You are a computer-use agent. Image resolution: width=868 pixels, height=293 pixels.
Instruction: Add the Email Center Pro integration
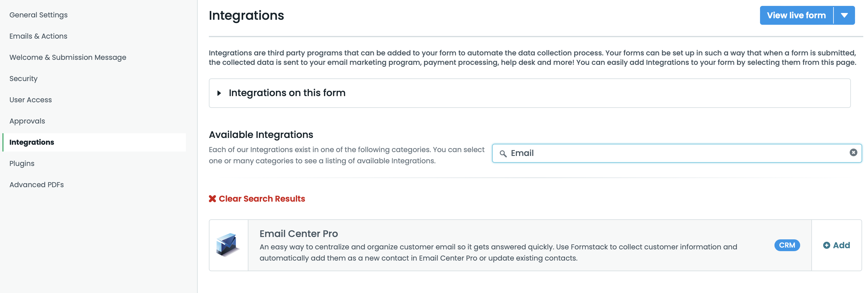(x=837, y=245)
